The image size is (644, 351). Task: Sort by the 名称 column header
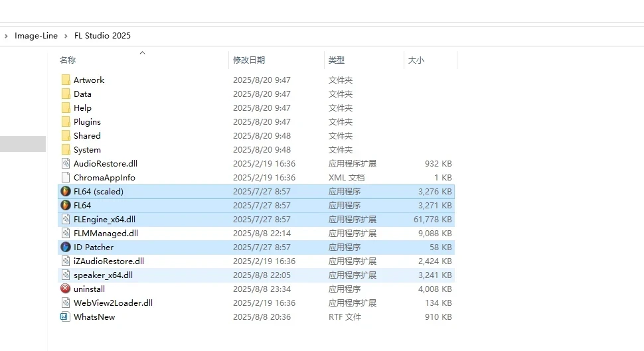pyautogui.click(x=68, y=60)
